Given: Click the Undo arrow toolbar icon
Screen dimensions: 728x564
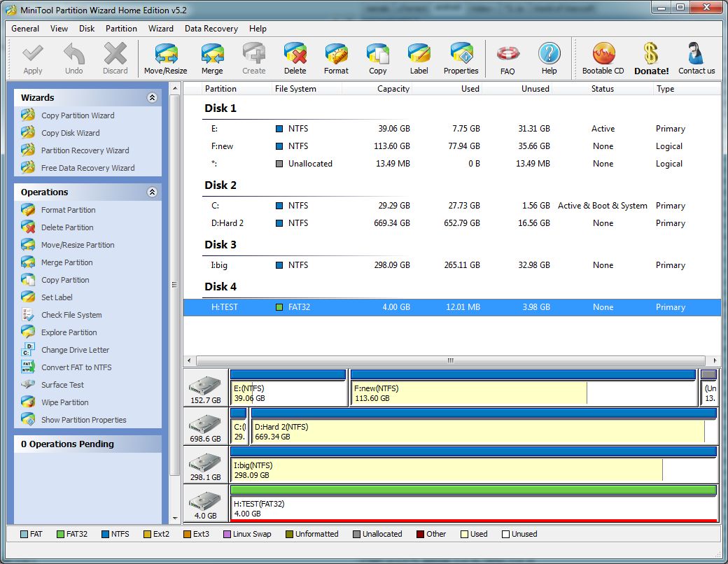Looking at the screenshot, I should tap(73, 59).
